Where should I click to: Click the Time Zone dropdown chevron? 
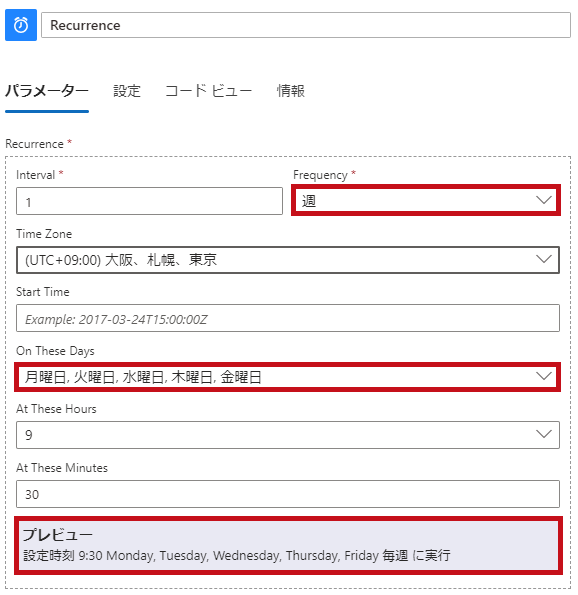543,259
